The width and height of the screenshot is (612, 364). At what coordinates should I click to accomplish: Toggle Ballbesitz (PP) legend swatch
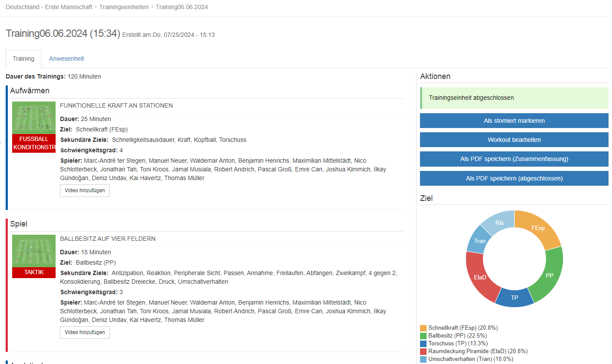423,336
